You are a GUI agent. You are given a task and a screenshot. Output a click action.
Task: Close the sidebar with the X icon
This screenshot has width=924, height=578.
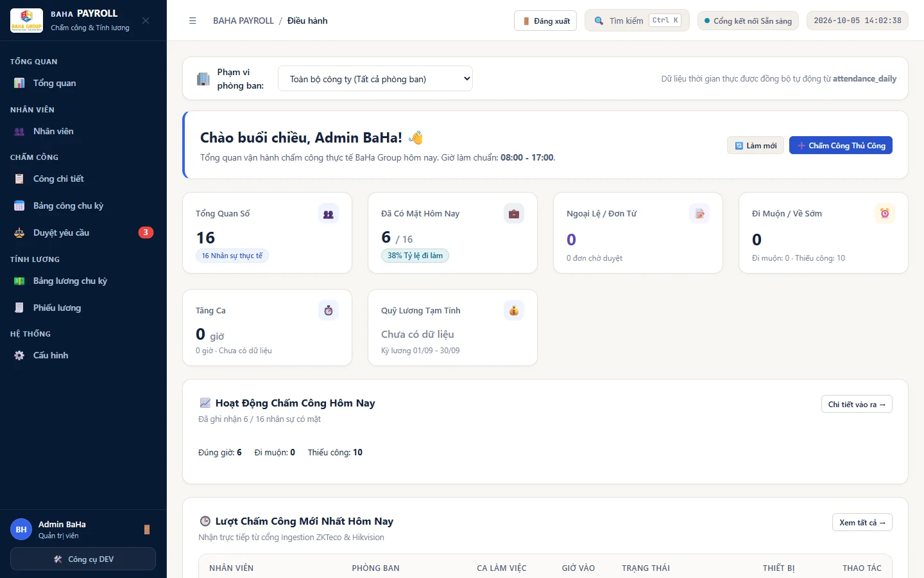coord(146,21)
